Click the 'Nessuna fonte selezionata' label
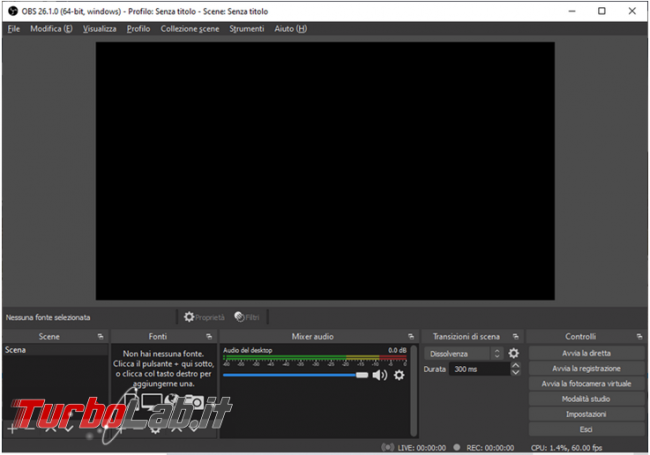650x455 pixels. (48, 317)
